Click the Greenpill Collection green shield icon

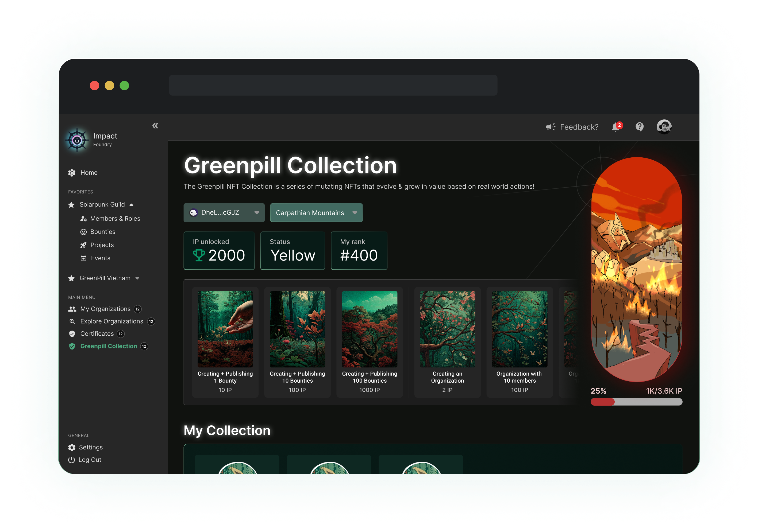(72, 346)
